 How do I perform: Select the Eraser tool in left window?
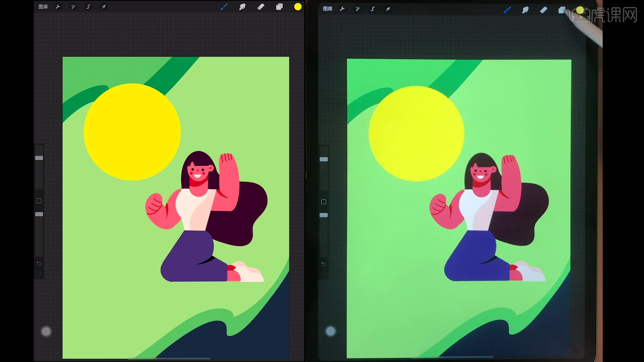pos(261,7)
